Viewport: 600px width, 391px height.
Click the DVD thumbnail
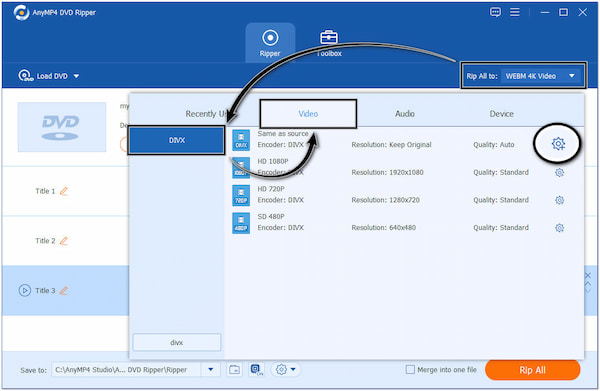[x=62, y=127]
